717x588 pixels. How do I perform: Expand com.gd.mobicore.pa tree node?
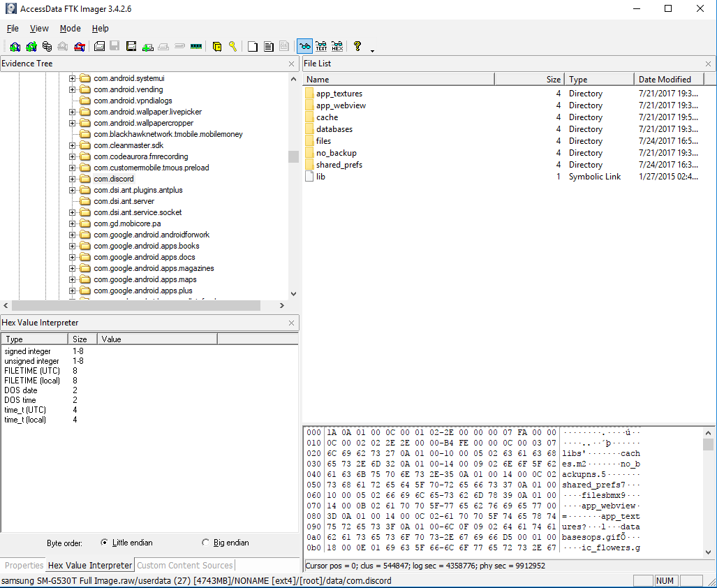(72, 223)
